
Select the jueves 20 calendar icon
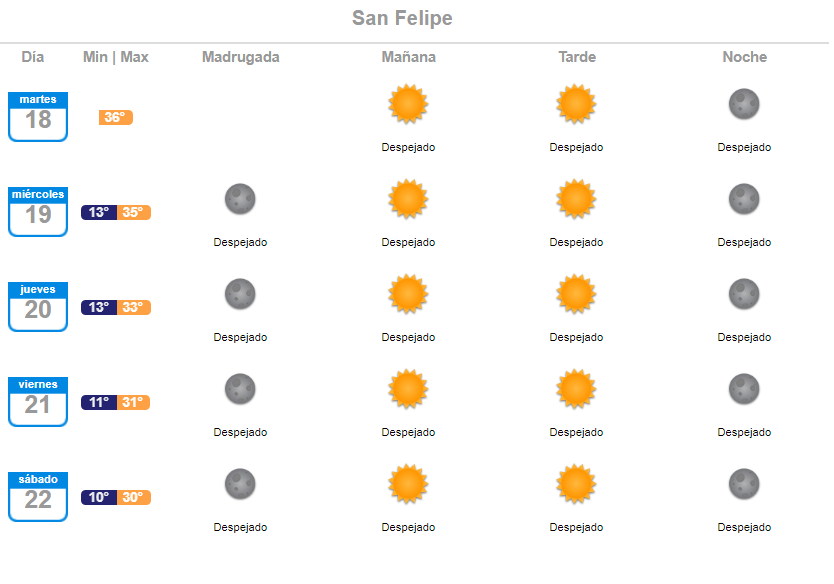[x=38, y=307]
